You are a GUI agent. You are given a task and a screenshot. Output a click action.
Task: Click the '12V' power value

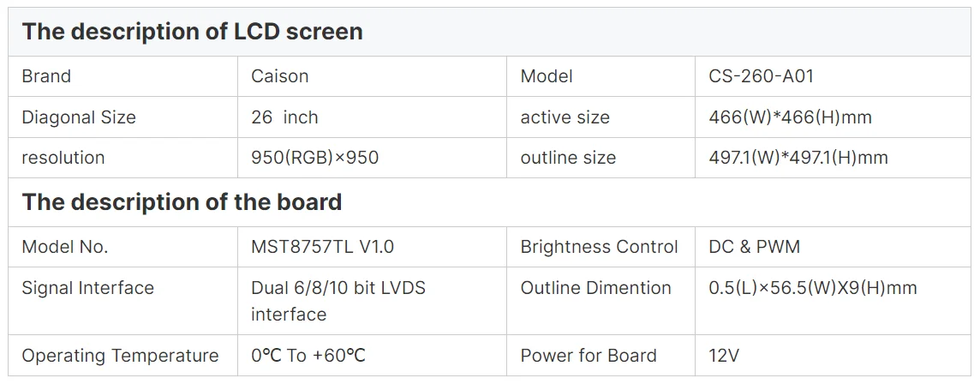(724, 356)
